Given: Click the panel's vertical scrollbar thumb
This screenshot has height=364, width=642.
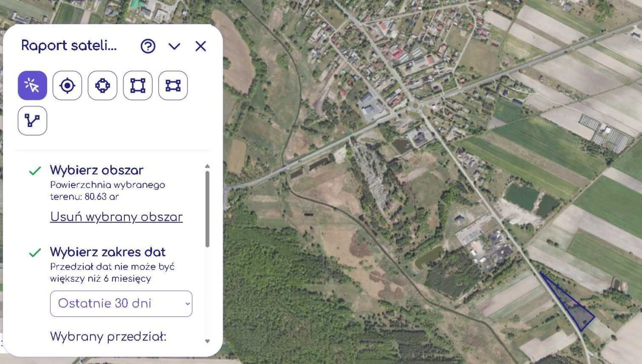Looking at the screenshot, I should (x=208, y=209).
